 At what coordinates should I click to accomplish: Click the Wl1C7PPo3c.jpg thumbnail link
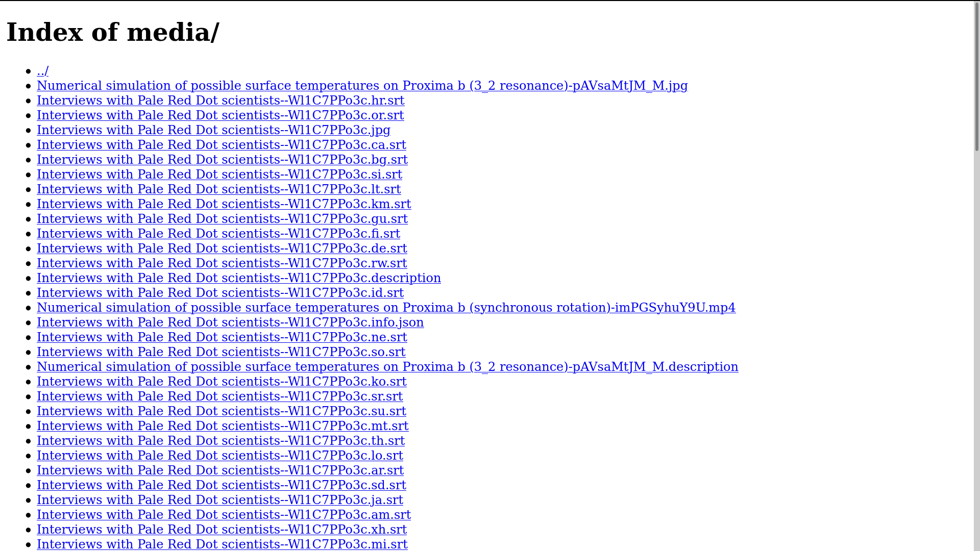[x=213, y=130]
